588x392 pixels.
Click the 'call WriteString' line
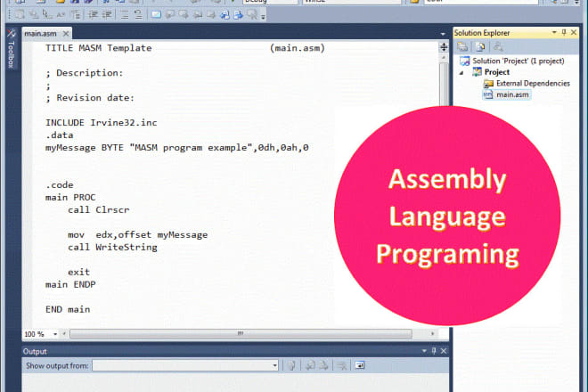tap(112, 247)
